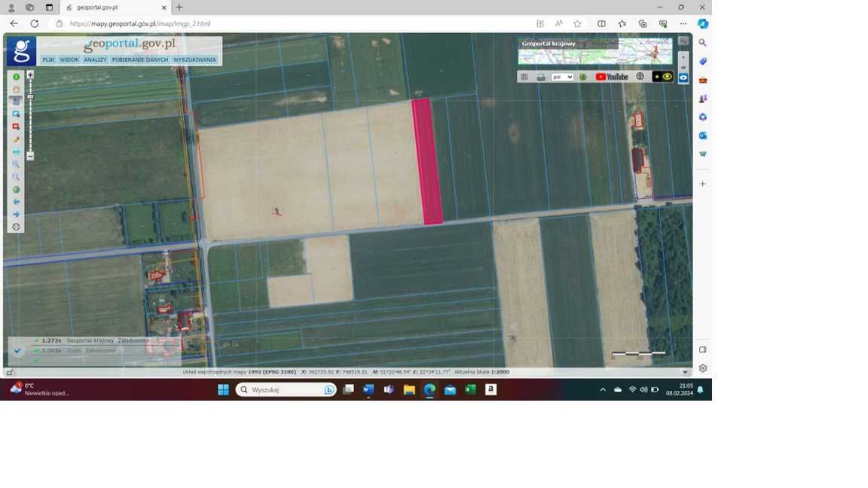Image resolution: width=868 pixels, height=488 pixels.
Task: Select the zoom-out magnifier tool
Action: tap(16, 177)
